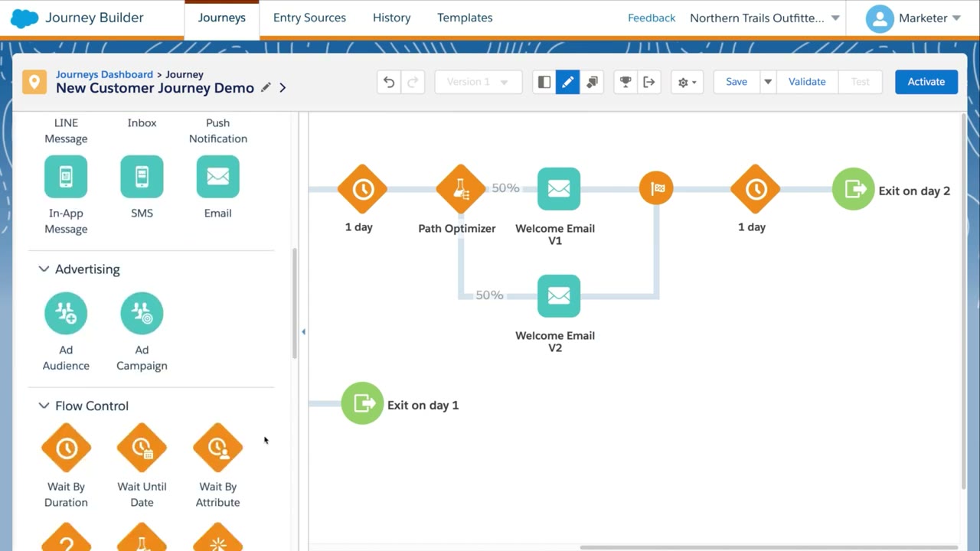980x551 pixels.
Task: Open the Welcome Email V2 node
Action: [559, 296]
